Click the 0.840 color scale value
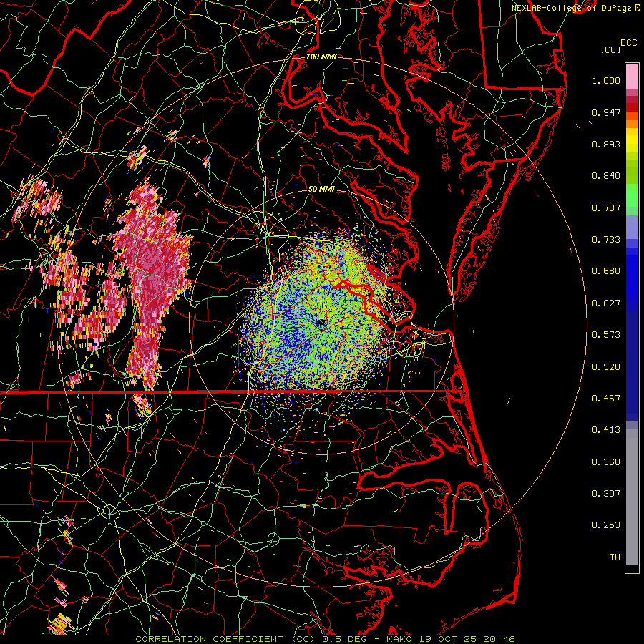 click(x=606, y=176)
